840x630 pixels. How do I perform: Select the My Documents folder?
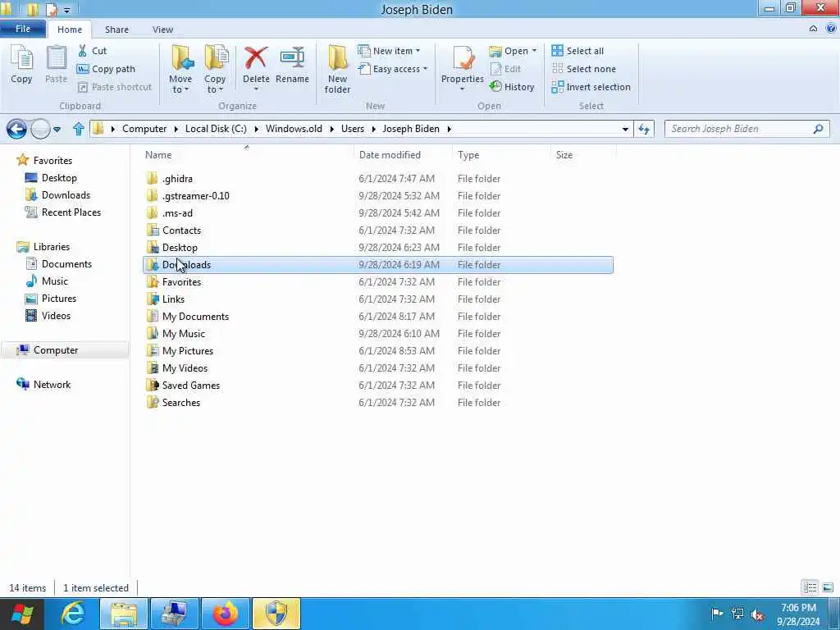tap(377, 316)
